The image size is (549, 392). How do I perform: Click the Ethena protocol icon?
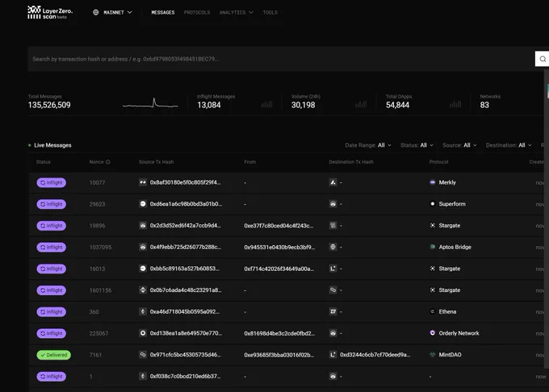coord(433,311)
